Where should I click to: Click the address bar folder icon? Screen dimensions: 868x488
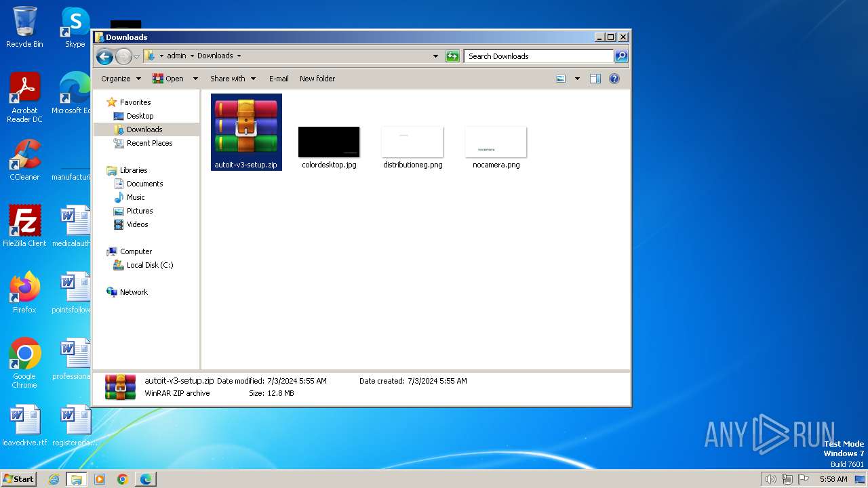coord(149,56)
